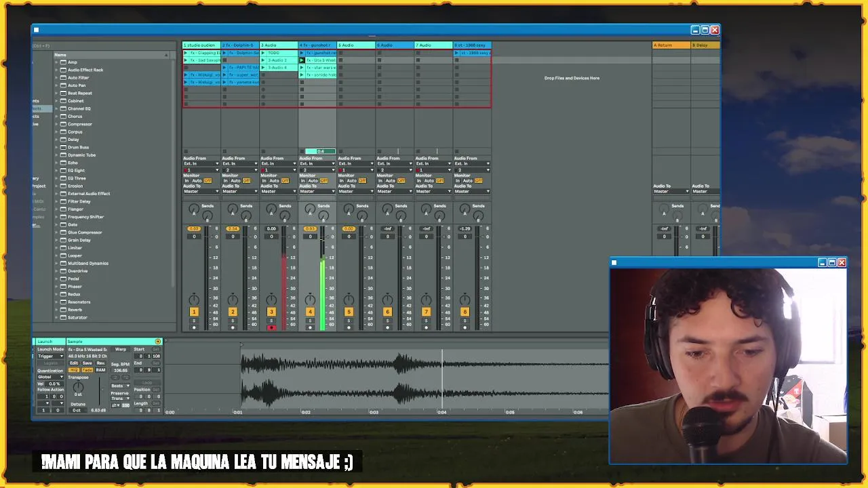Select the A Return track header
This screenshot has width=868, height=488.
point(671,45)
